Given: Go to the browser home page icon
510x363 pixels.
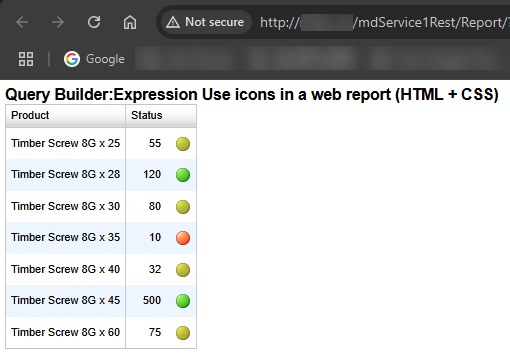Looking at the screenshot, I should (130, 22).
